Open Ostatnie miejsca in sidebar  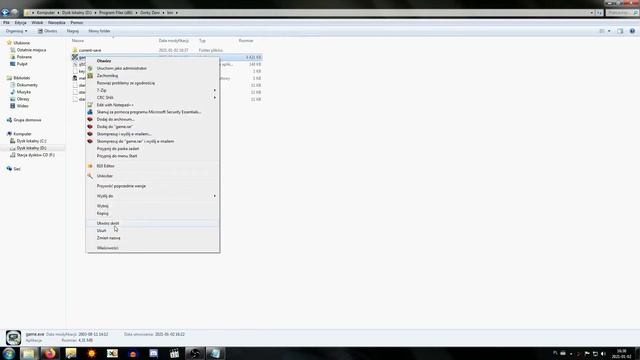coord(31,50)
